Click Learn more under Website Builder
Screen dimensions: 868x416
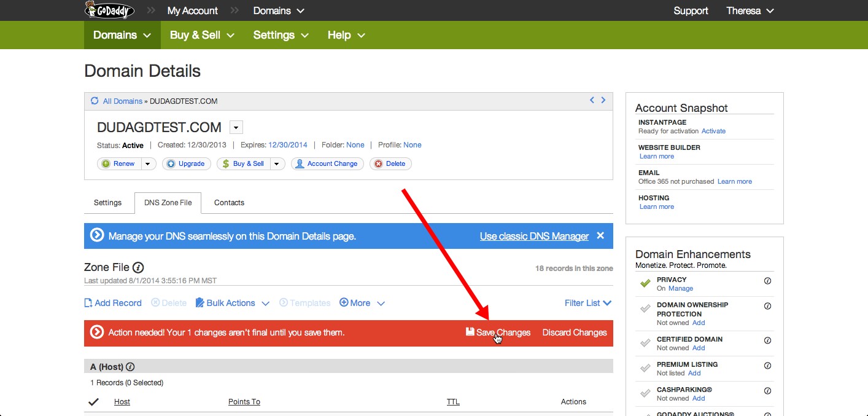pyautogui.click(x=657, y=156)
